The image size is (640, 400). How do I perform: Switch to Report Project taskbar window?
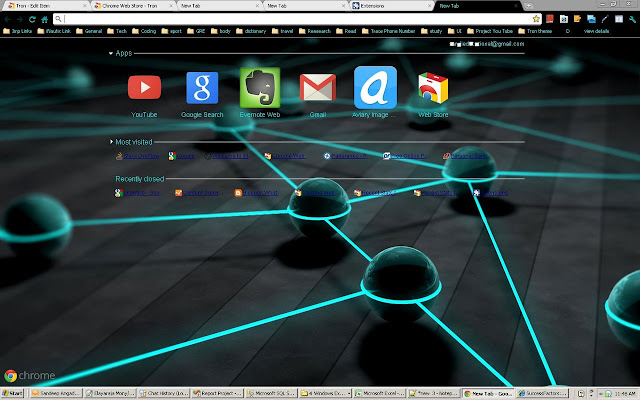[x=217, y=393]
